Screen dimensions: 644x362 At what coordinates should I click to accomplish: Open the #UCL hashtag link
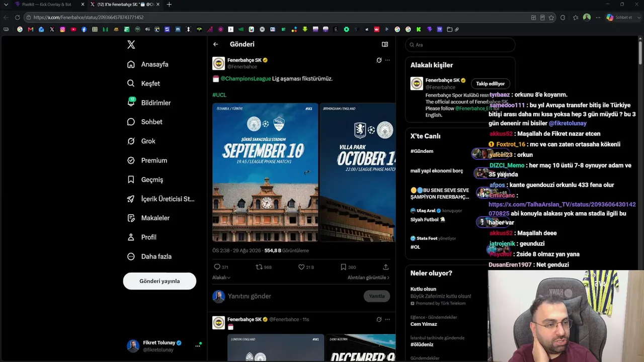tap(219, 95)
